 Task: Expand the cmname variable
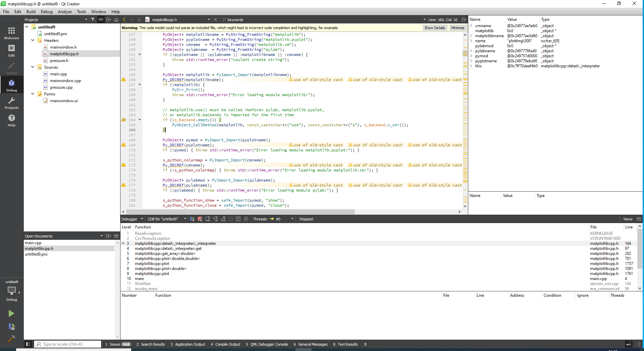[x=471, y=26]
